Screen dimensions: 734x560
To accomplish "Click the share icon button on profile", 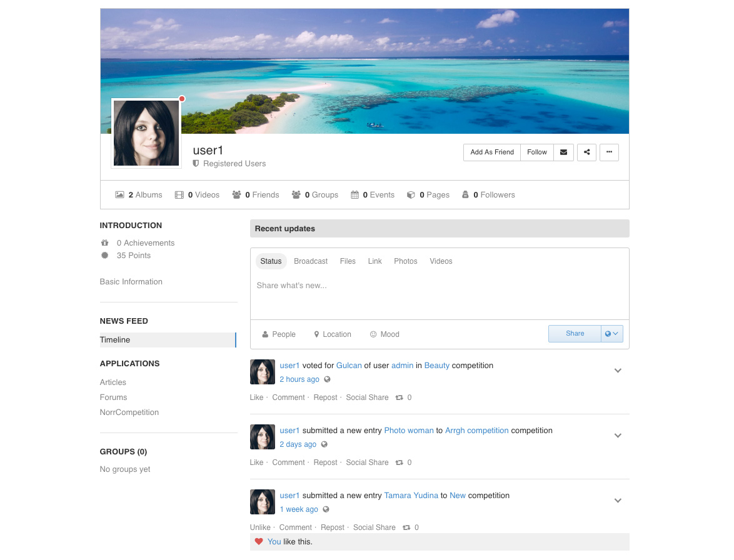I will 586,152.
